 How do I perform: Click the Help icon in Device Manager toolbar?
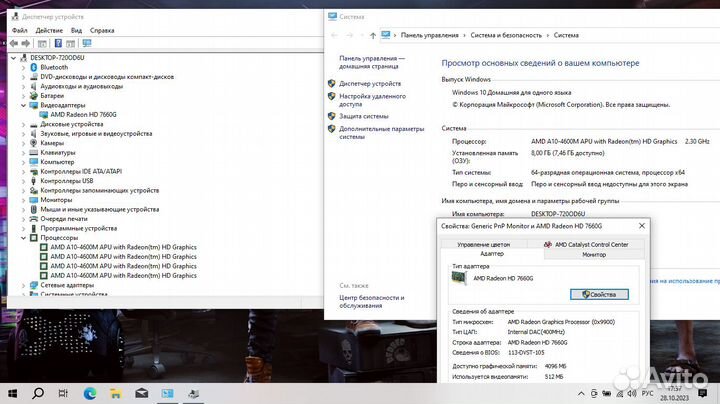58,43
